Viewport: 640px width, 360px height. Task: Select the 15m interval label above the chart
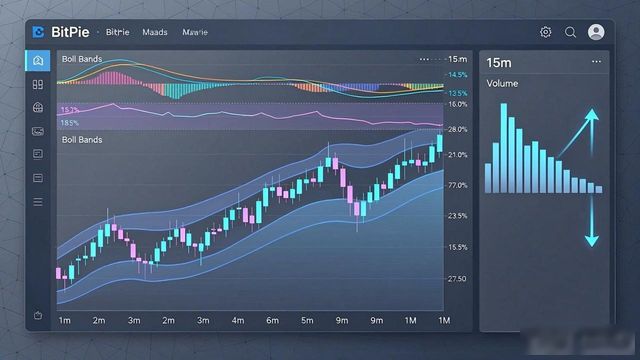tap(458, 59)
